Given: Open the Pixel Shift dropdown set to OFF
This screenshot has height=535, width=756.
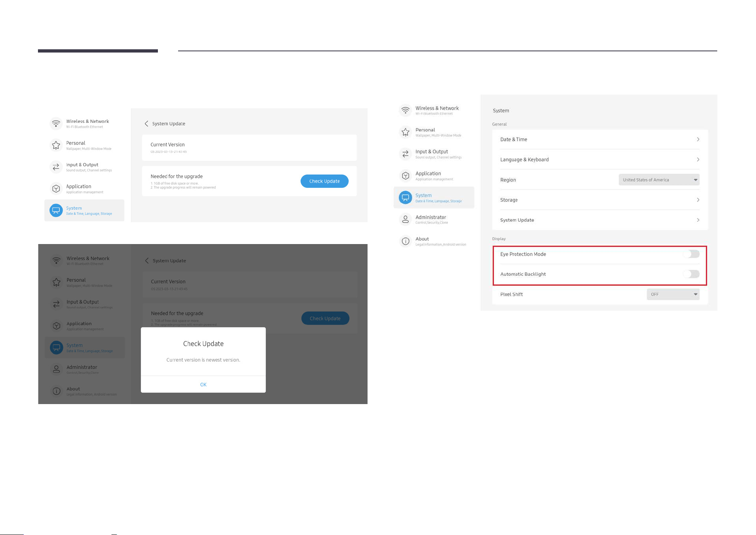Looking at the screenshot, I should click(673, 294).
